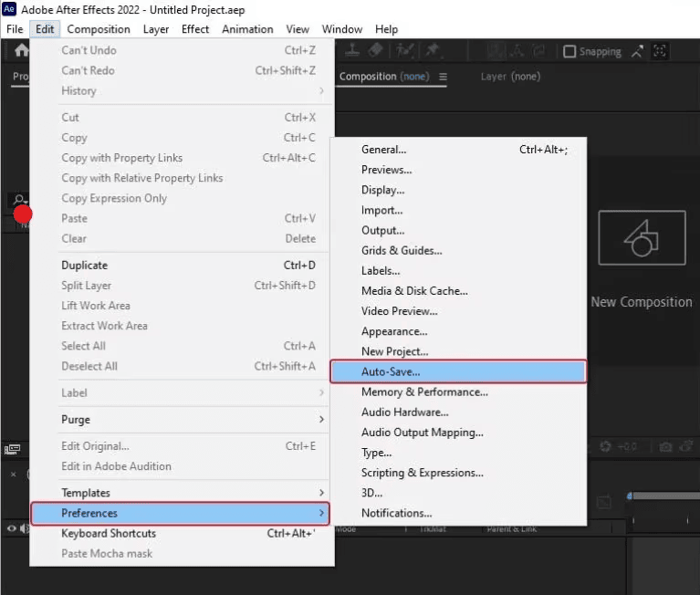Select Auto-Save preferences entry

tap(458, 371)
